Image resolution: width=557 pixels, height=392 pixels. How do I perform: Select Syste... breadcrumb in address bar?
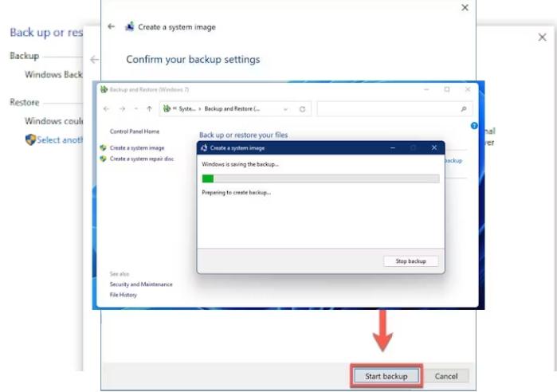tap(186, 108)
